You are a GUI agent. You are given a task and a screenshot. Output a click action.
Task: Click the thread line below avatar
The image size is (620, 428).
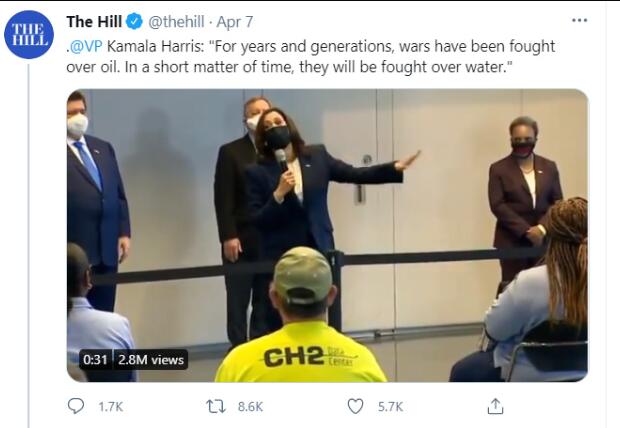tap(28, 250)
